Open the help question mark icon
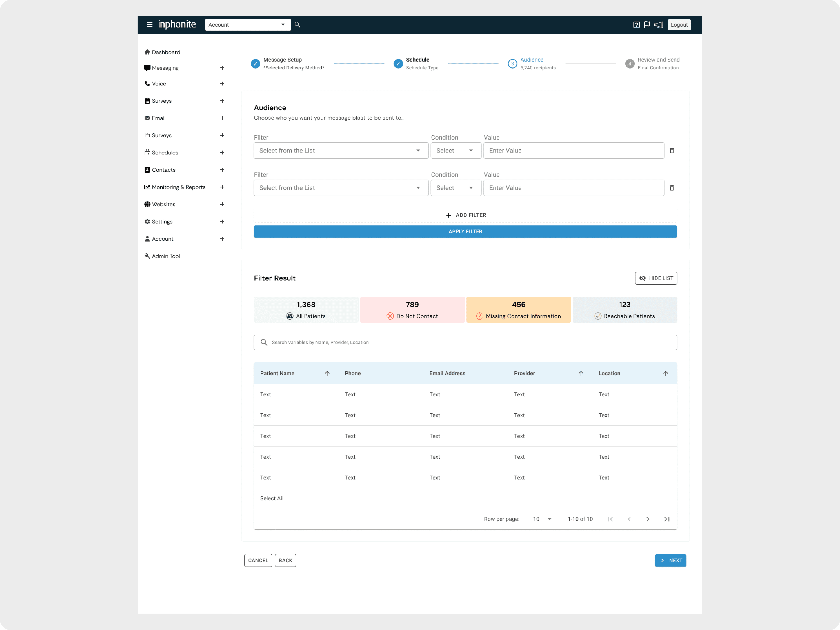Screen dimensions: 840x630 click(636, 25)
